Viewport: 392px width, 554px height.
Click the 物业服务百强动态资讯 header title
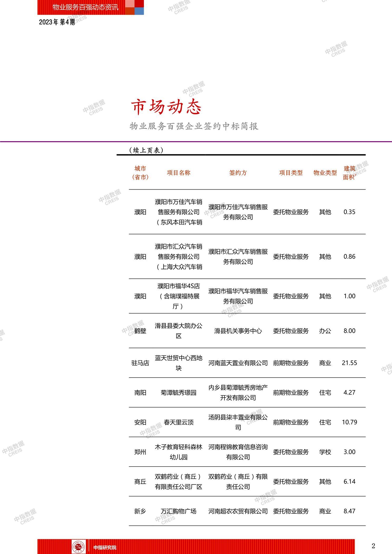85,7
